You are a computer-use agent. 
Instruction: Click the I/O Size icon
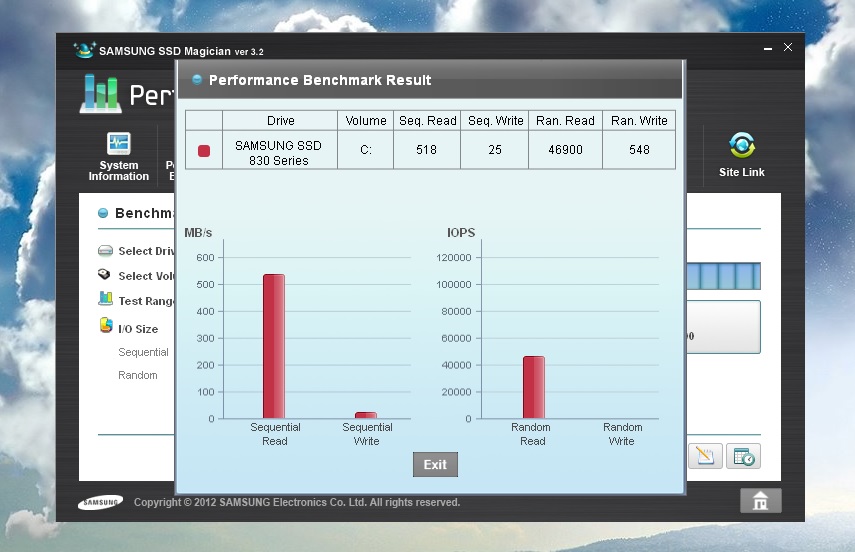106,326
